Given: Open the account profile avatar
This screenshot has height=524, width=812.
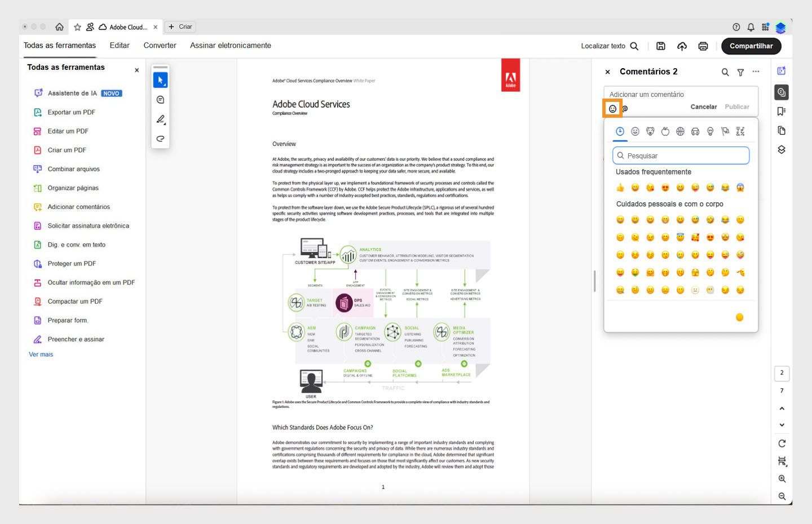Looking at the screenshot, I should pos(780,27).
